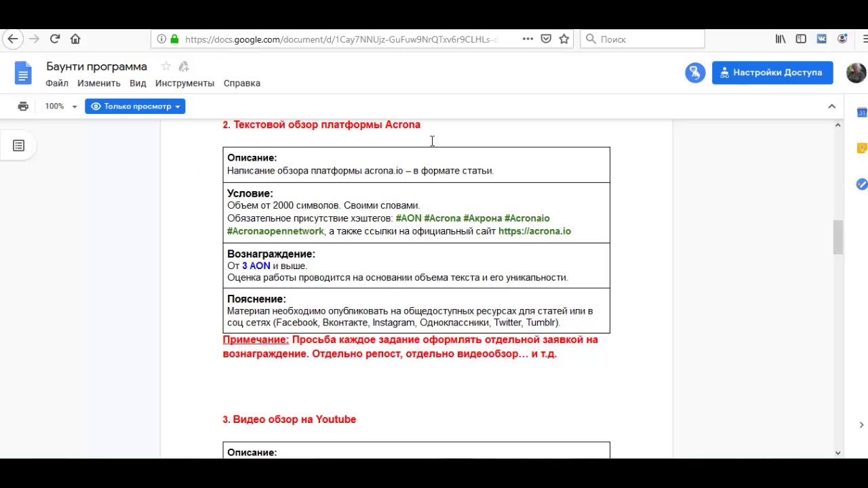Collapse side panel with arrow
Image resolution: width=868 pixels, height=488 pixels.
(861, 425)
